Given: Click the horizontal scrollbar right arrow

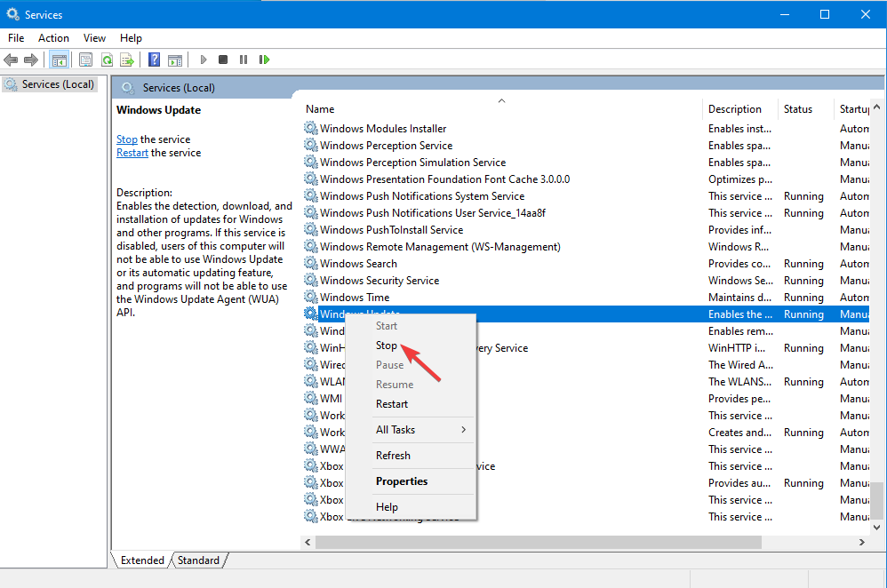Looking at the screenshot, I should pyautogui.click(x=861, y=542).
